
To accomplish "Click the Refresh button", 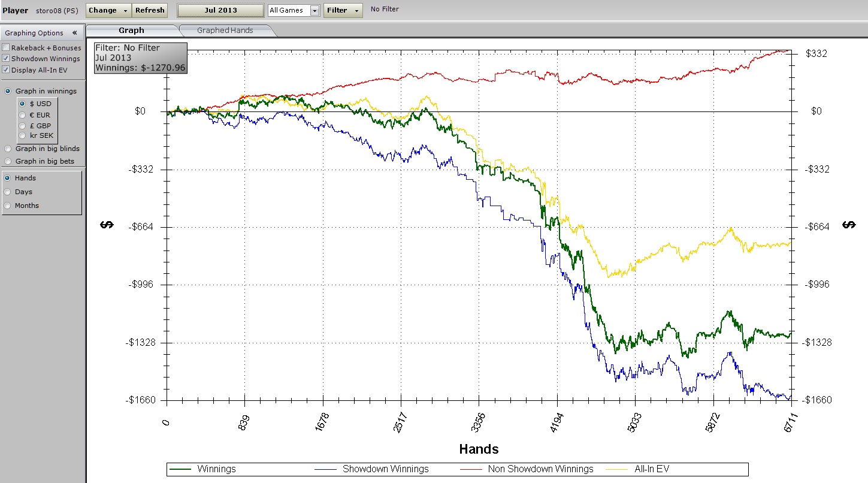I will click(x=150, y=10).
